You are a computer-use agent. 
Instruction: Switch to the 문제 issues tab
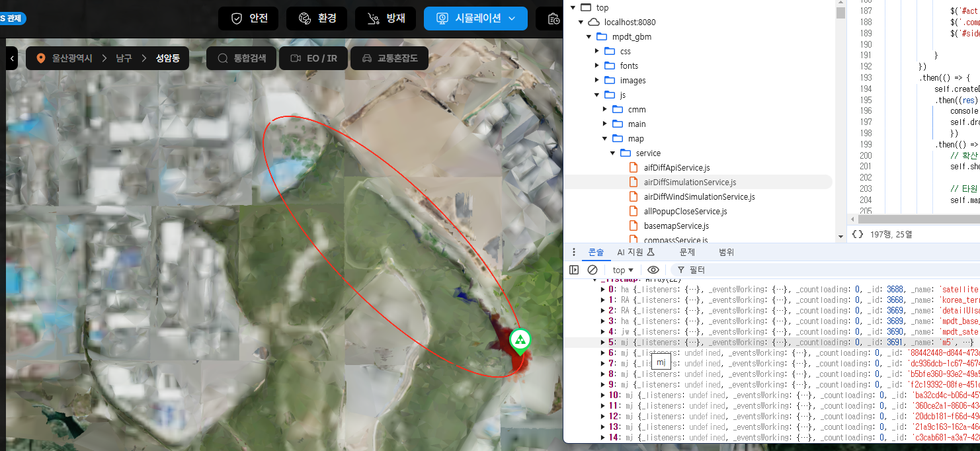[687, 252]
